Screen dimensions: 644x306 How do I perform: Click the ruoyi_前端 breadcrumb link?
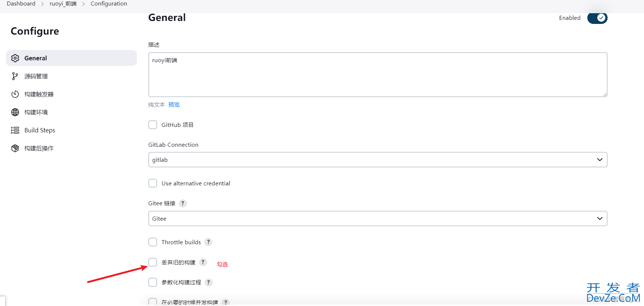(63, 4)
